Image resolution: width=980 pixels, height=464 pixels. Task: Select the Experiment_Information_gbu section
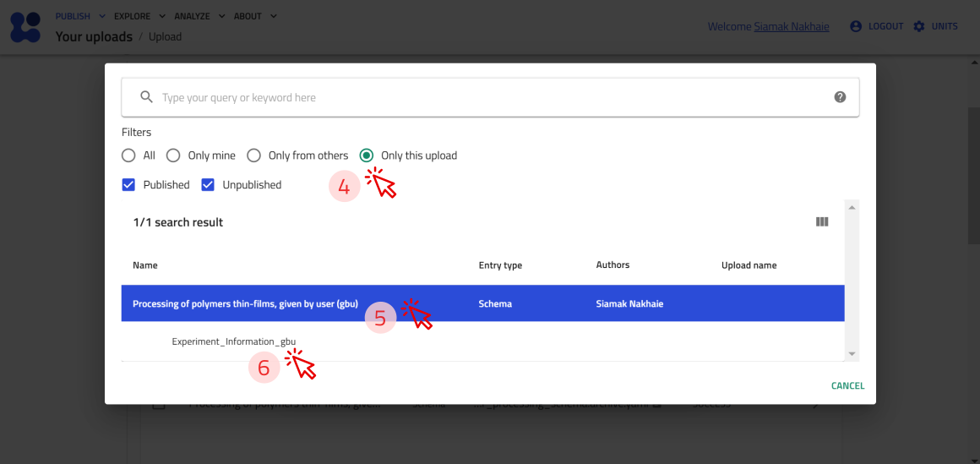pos(234,341)
